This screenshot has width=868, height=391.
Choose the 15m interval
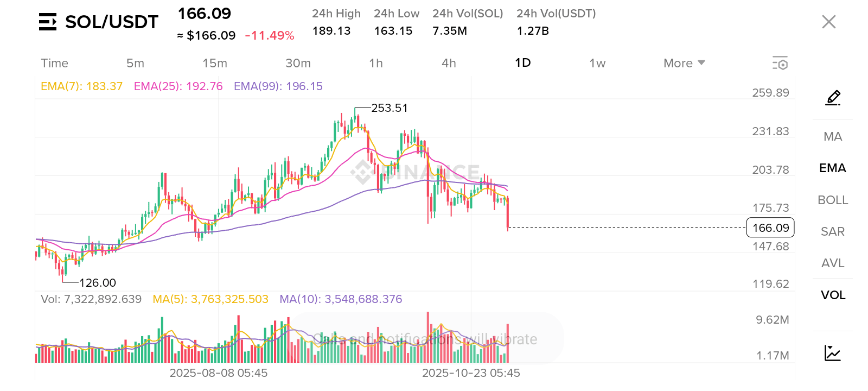tap(215, 63)
